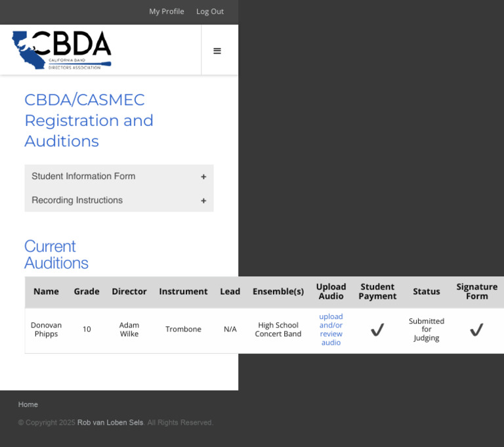Click the Signature Form checkmark
This screenshot has height=447, width=504.
(476, 330)
